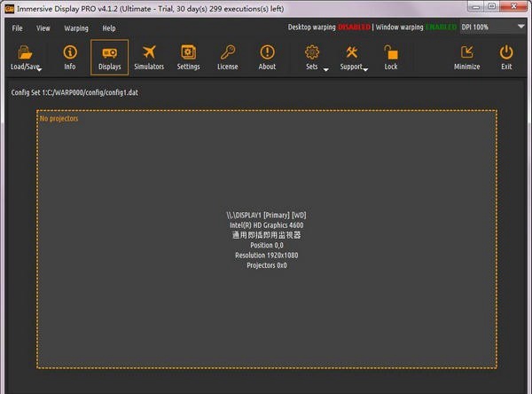This screenshot has width=532, height=394.
Task: Select the \\.\DISPLAY1 [Primary] text
Action: tap(266, 215)
